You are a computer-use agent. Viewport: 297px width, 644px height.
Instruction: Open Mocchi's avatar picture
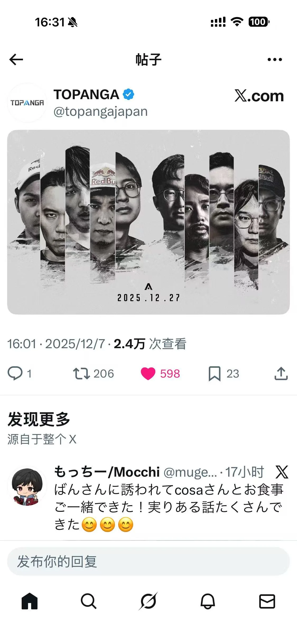coord(27,486)
